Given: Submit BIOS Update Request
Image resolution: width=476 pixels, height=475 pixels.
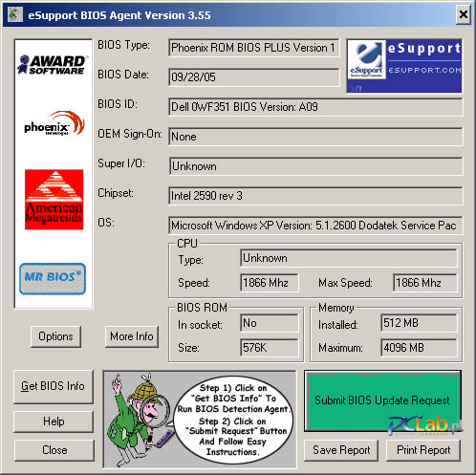Looking at the screenshot, I should point(382,400).
